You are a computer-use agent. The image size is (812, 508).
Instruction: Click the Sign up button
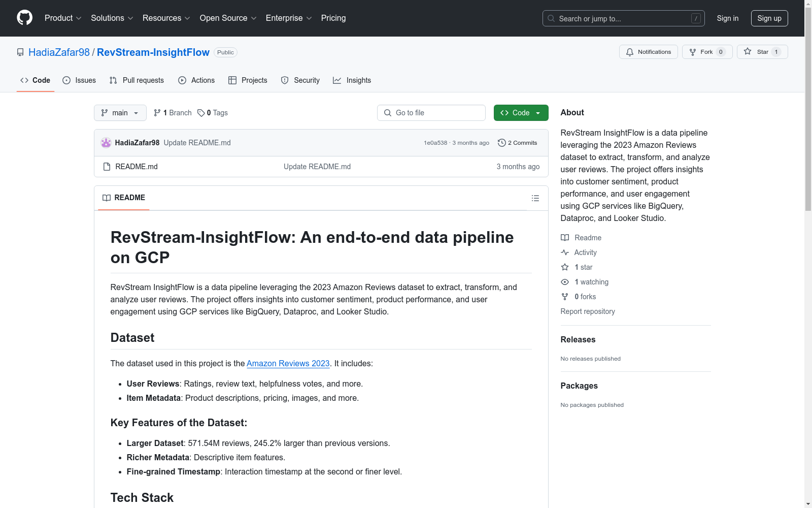pyautogui.click(x=769, y=18)
